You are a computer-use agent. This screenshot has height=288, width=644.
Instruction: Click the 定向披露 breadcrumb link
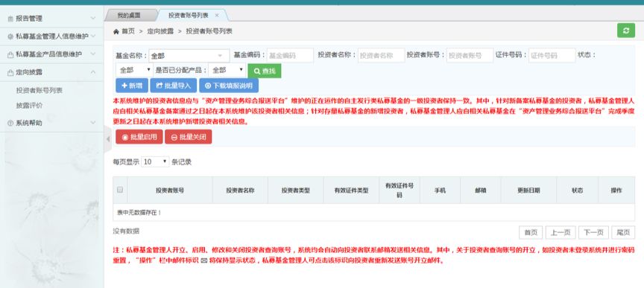tap(160, 31)
